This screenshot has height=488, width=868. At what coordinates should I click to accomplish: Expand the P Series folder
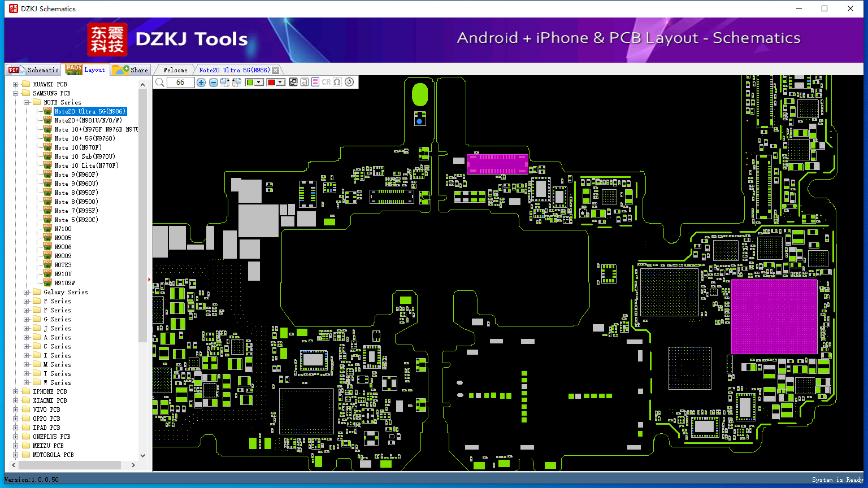coord(27,301)
